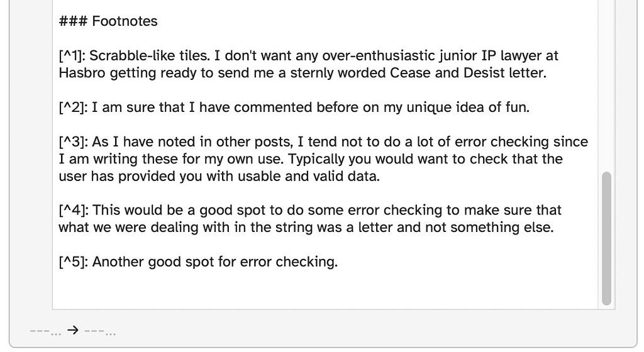Viewport: 644px width, 352px height.
Task: Click the scrollbar track above the thumb
Action: click(607, 86)
